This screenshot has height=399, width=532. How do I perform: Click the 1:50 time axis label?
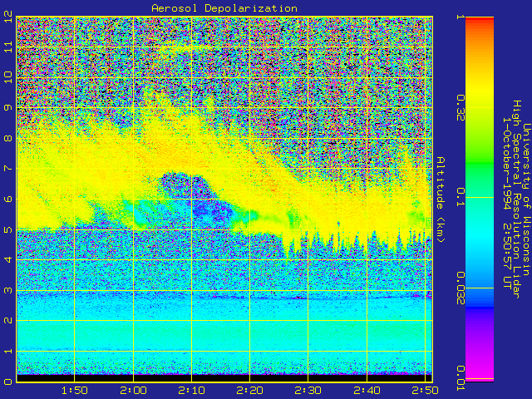(75, 391)
